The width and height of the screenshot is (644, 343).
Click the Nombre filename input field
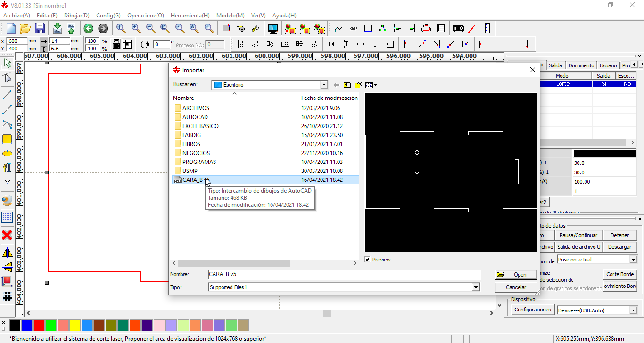point(344,274)
